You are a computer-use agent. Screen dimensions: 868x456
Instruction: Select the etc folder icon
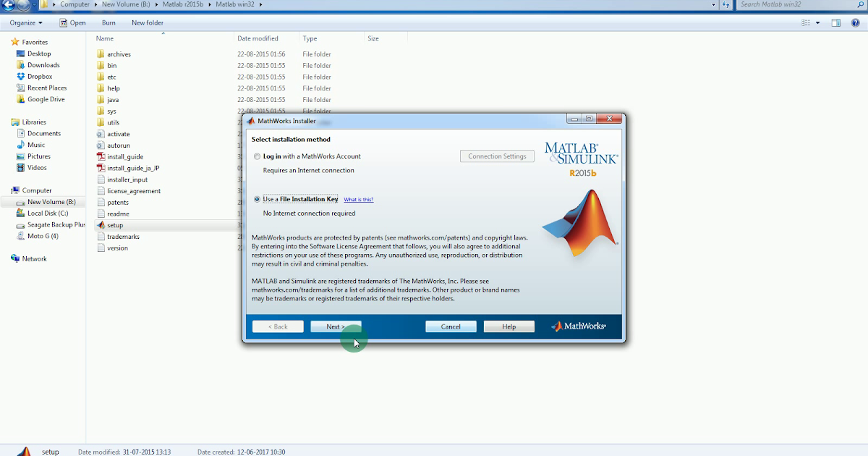(101, 77)
